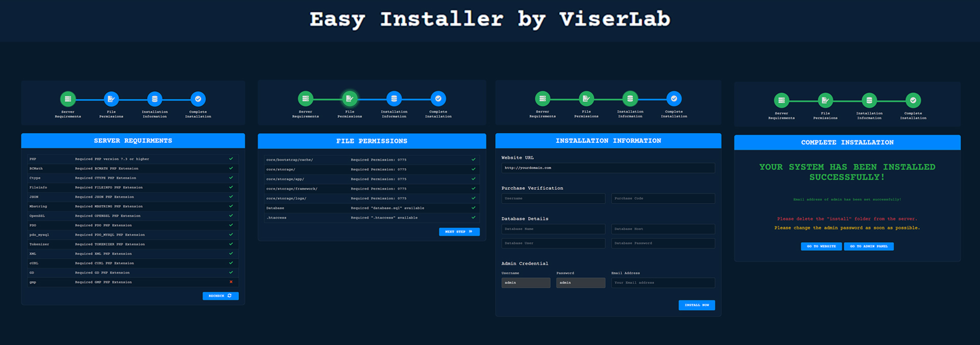Click into the Database Password field
Viewport: 980px width, 345px height.
[x=663, y=243]
